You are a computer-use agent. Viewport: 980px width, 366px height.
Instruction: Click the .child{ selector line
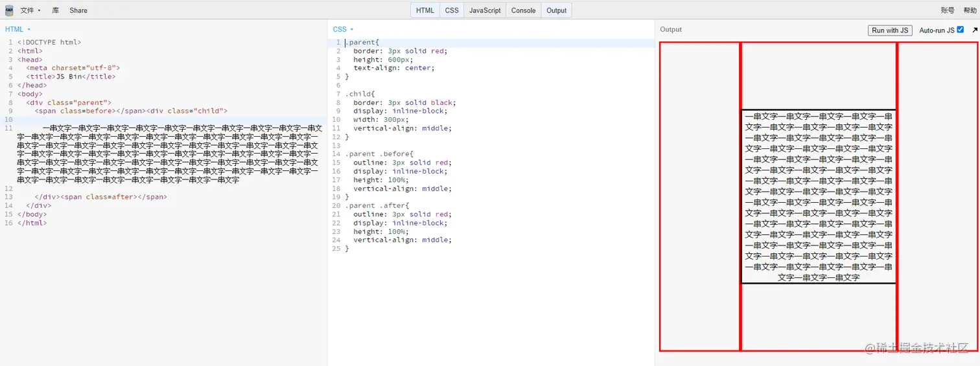360,94
